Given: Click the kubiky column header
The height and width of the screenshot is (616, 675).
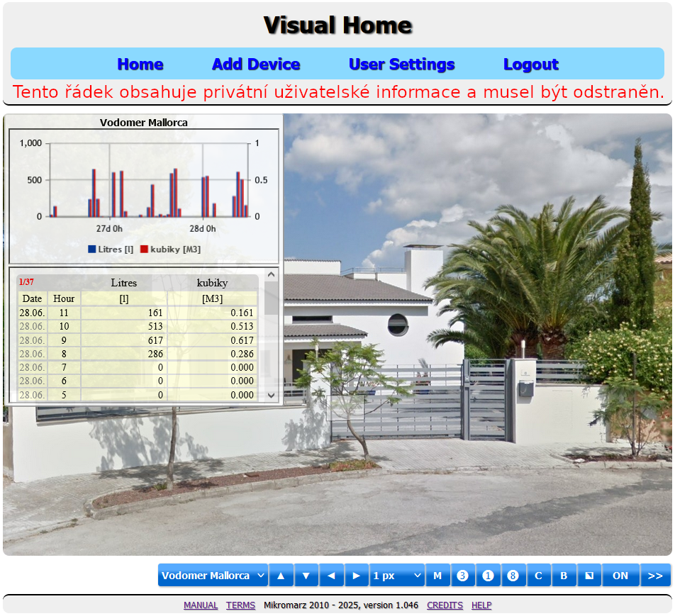Looking at the screenshot, I should point(212,283).
